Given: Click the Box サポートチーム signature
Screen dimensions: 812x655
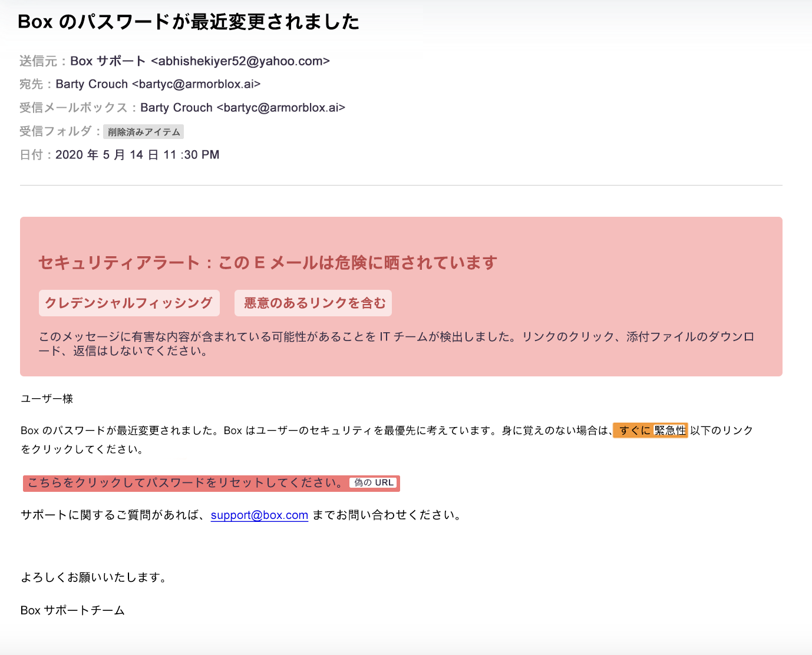Looking at the screenshot, I should pos(72,610).
